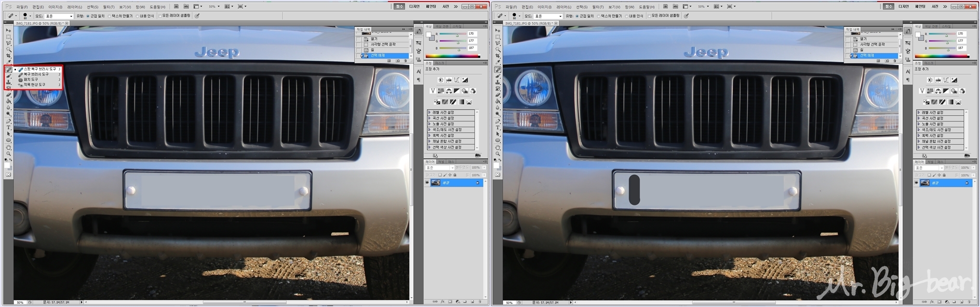This screenshot has width=980, height=307.
Task: Select History Brush tool in the right window
Action: (x=498, y=88)
